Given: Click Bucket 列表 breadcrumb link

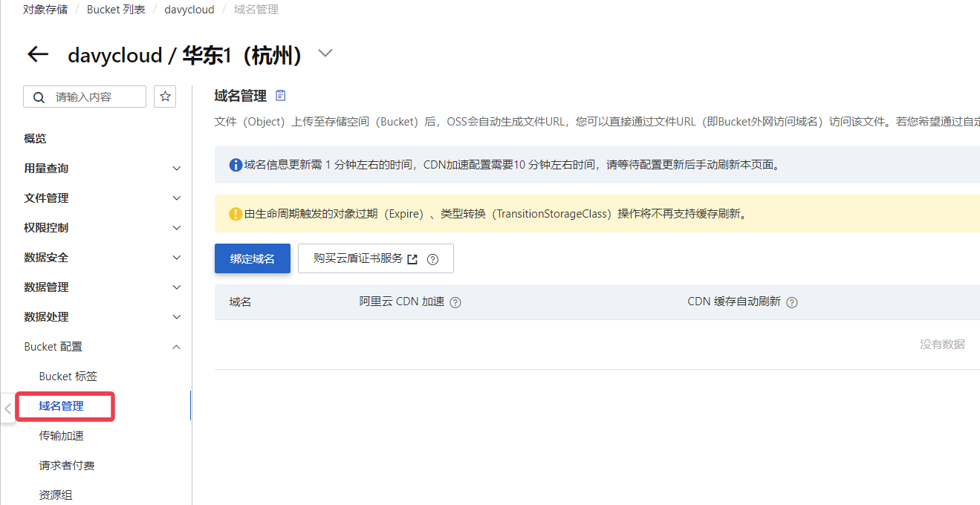Looking at the screenshot, I should (x=116, y=10).
